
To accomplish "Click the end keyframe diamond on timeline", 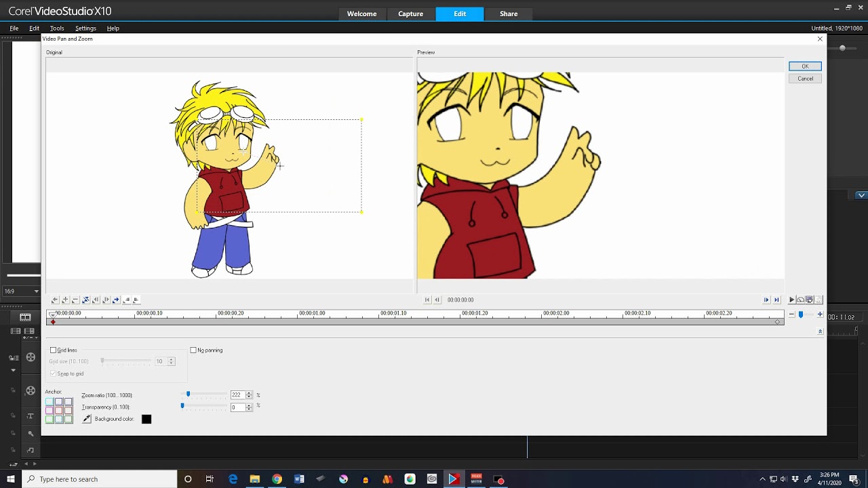I will [777, 321].
